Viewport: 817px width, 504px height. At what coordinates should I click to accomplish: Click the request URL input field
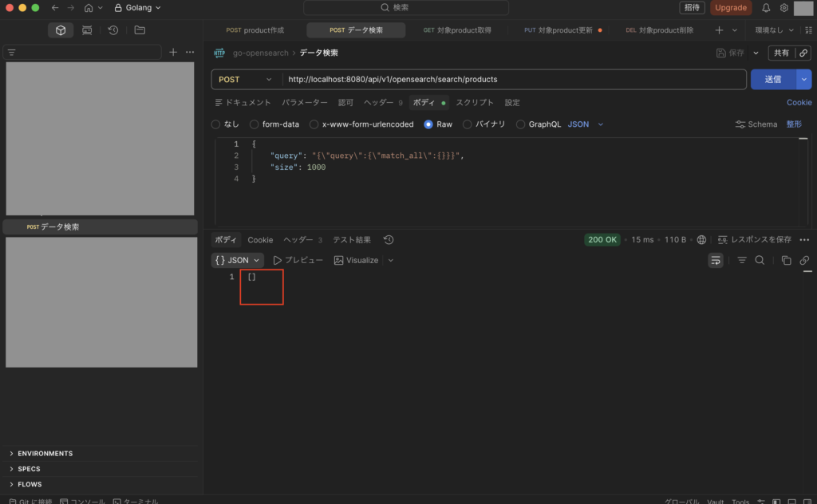[511, 80]
